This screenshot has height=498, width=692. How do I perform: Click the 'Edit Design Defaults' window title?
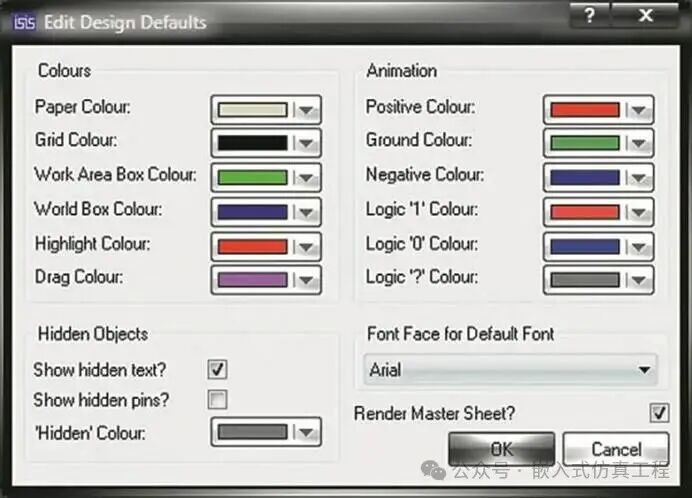click(x=125, y=23)
